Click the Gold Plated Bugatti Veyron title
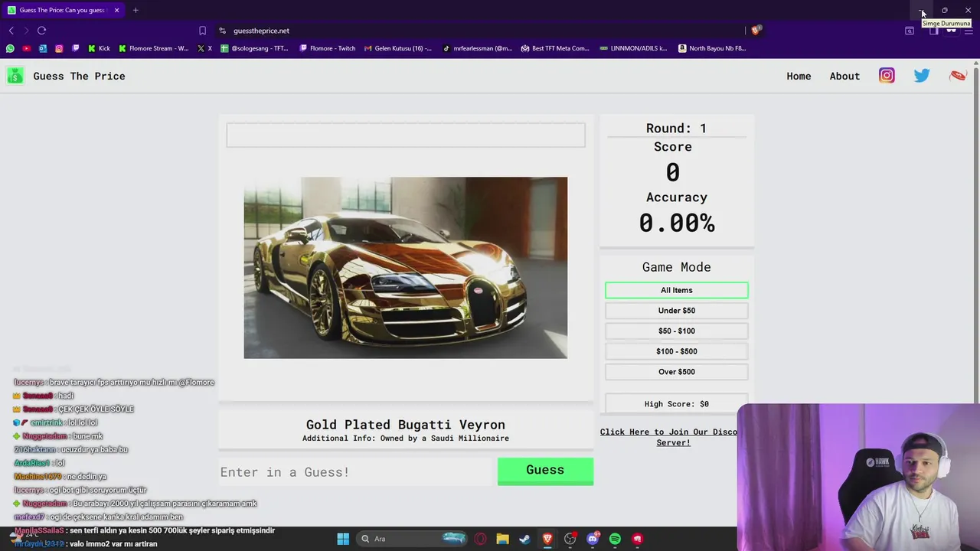The width and height of the screenshot is (980, 551). [x=406, y=425]
